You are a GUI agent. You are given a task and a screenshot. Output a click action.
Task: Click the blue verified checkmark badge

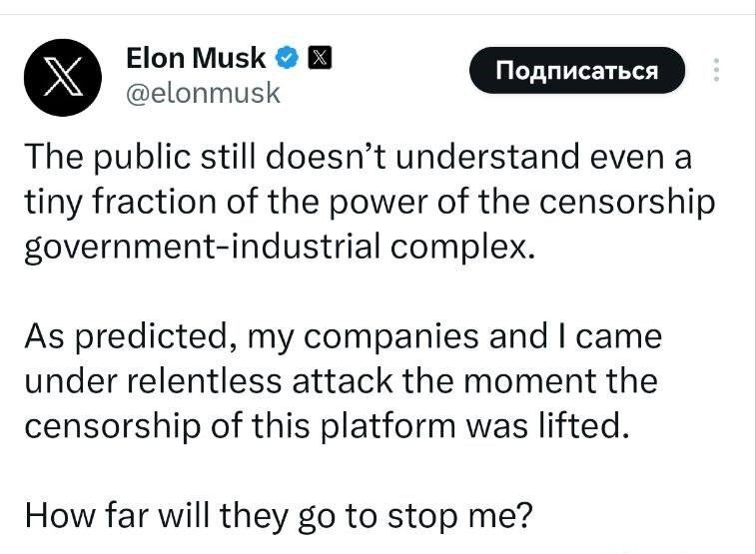(x=288, y=58)
